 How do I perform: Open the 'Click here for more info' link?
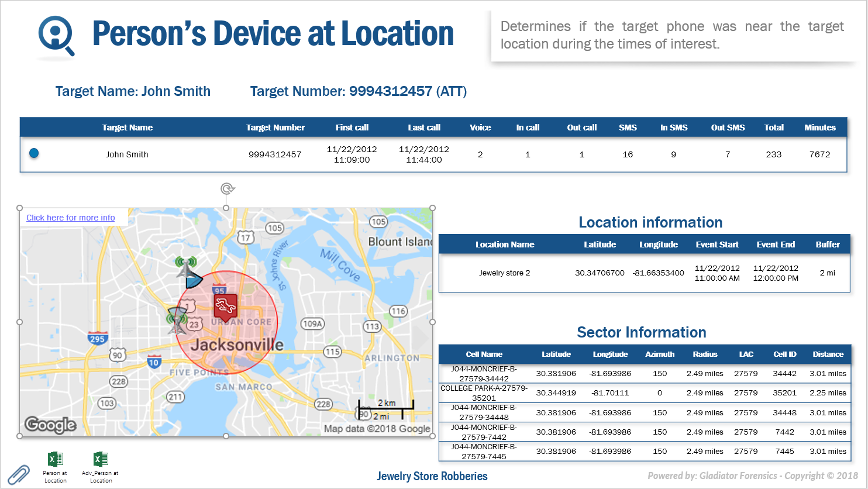[x=71, y=218]
